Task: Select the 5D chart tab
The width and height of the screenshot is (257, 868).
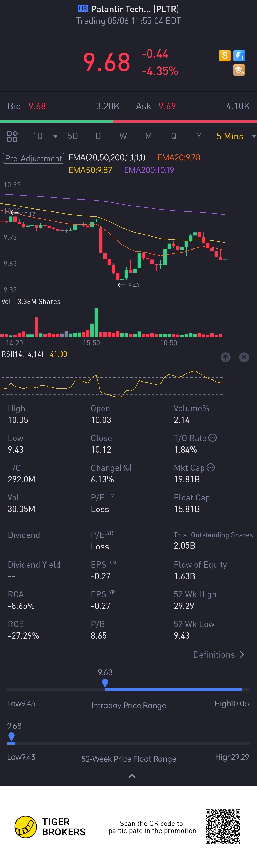Action: coord(73,136)
